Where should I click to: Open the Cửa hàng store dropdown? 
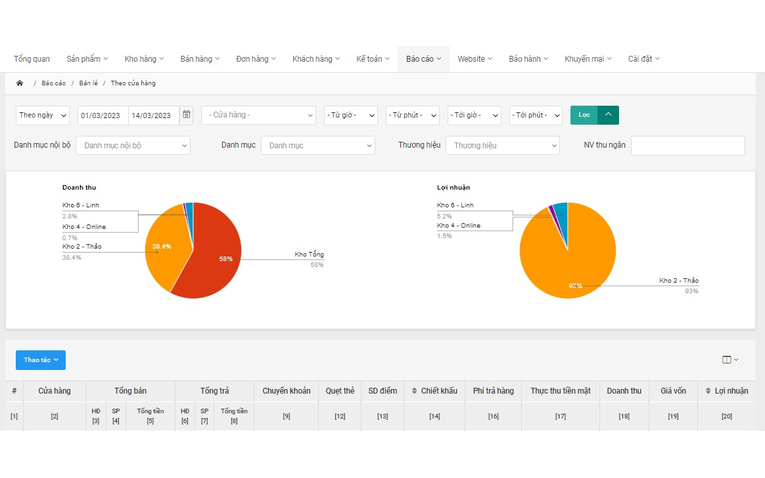[258, 115]
